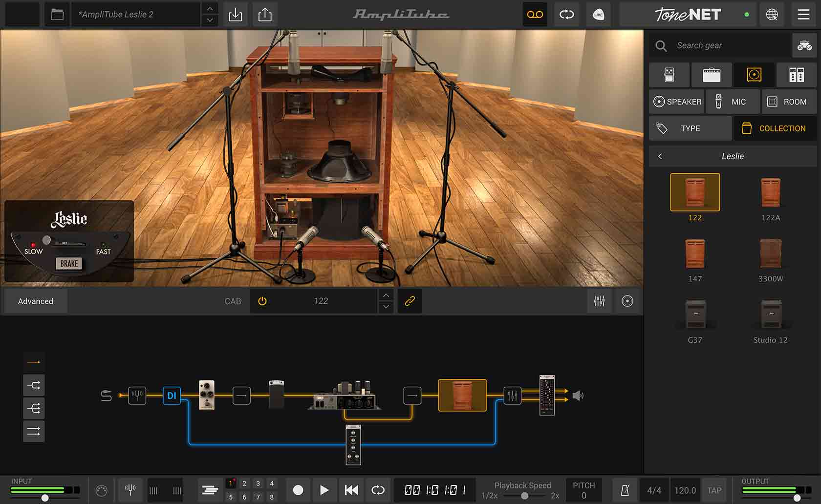The width and height of the screenshot is (821, 504).
Task: Select the 3300W cabinet thumbnail
Action: pyautogui.click(x=771, y=253)
